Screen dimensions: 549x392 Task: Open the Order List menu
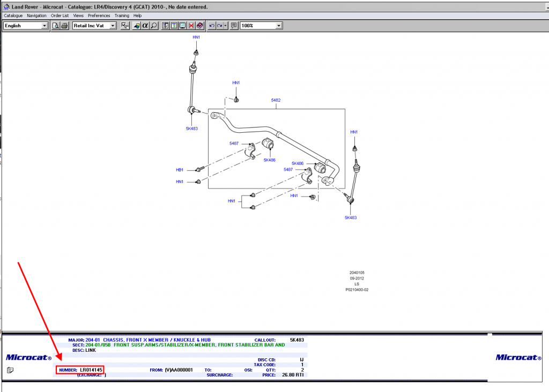(60, 16)
